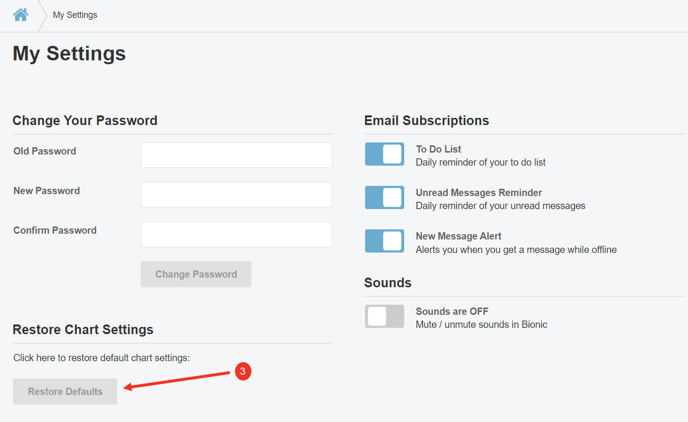Select the 'New Message Alert' label
This screenshot has height=422, width=688.
coord(459,236)
